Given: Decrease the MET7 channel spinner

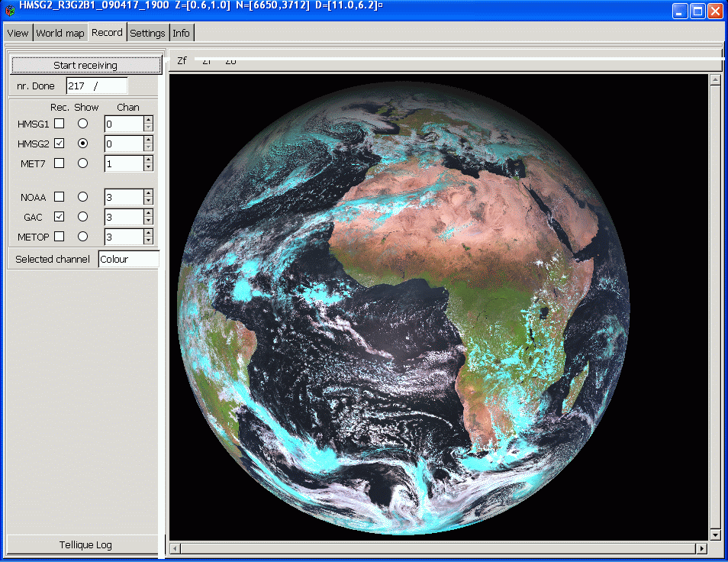Looking at the screenshot, I should pos(148,167).
